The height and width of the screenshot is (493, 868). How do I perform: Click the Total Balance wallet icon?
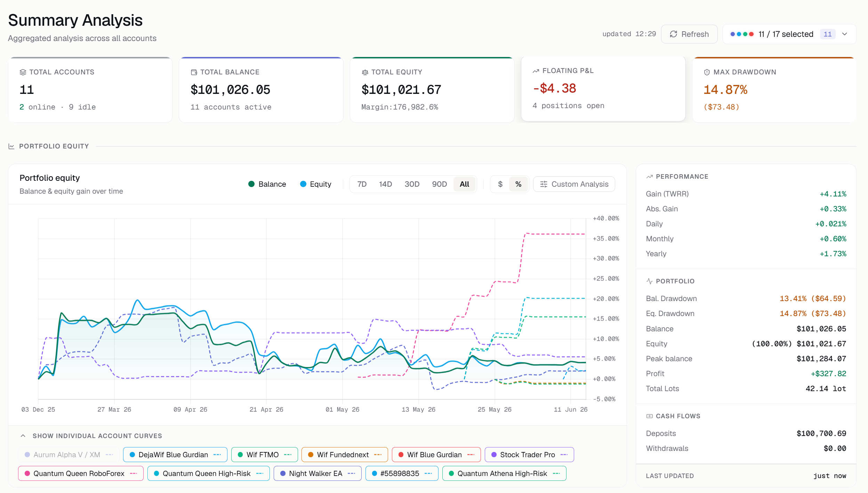coord(194,72)
